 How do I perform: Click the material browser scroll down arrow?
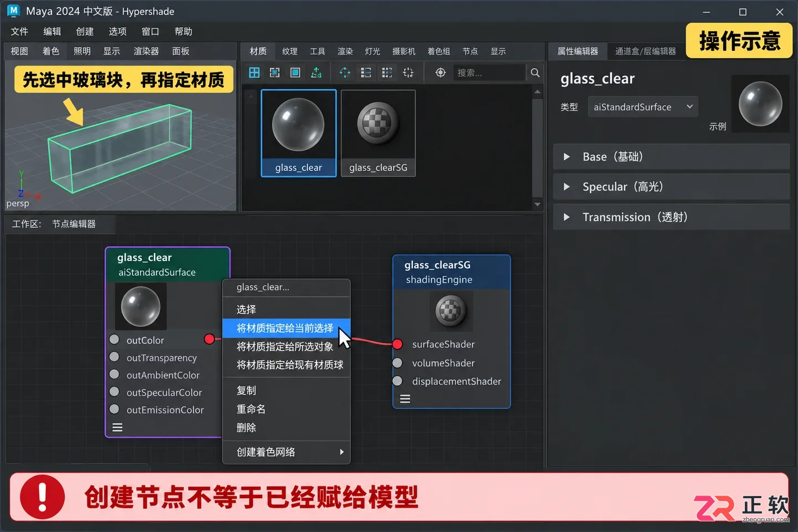tap(537, 204)
